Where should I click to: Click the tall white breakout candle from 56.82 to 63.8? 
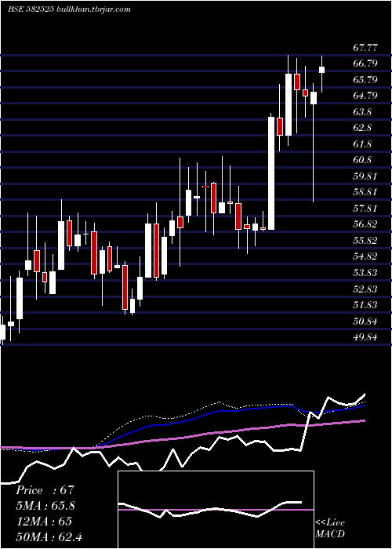click(271, 173)
